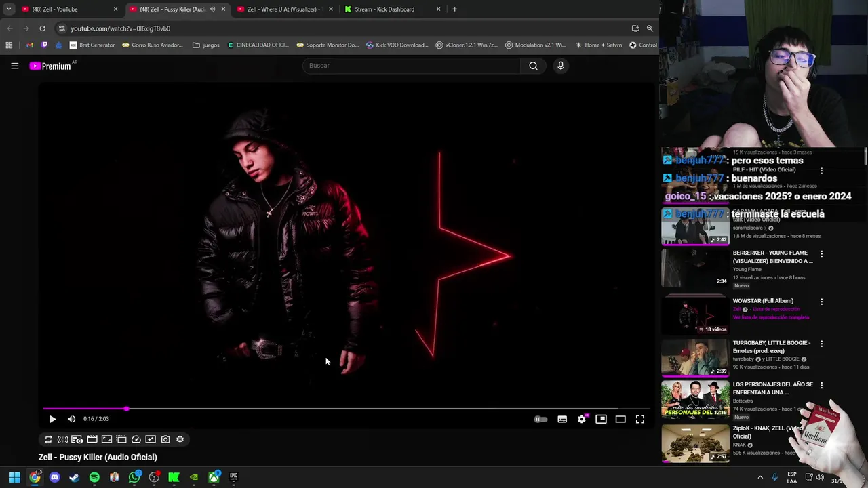
Task: Open Discord from the taskbar
Action: (x=54, y=477)
